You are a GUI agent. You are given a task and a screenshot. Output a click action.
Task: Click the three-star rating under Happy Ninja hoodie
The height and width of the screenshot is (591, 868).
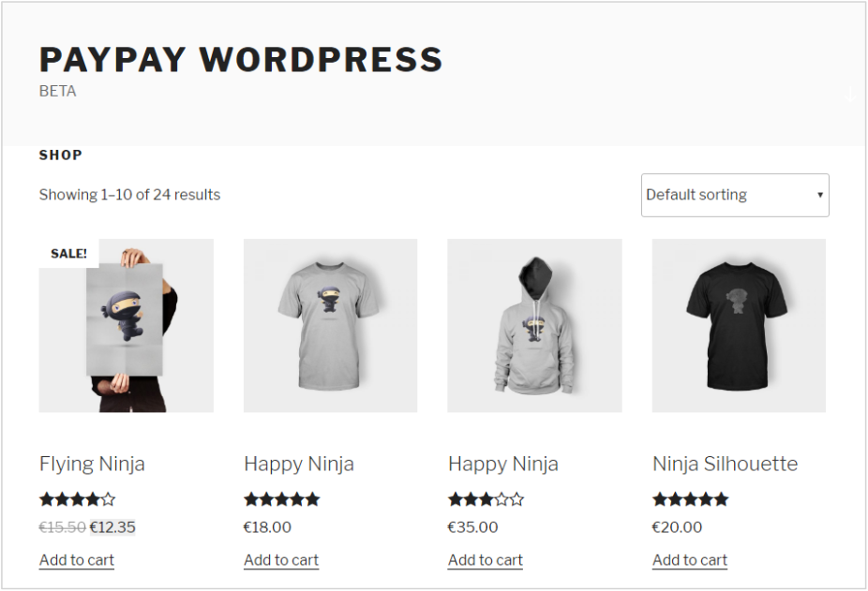486,500
